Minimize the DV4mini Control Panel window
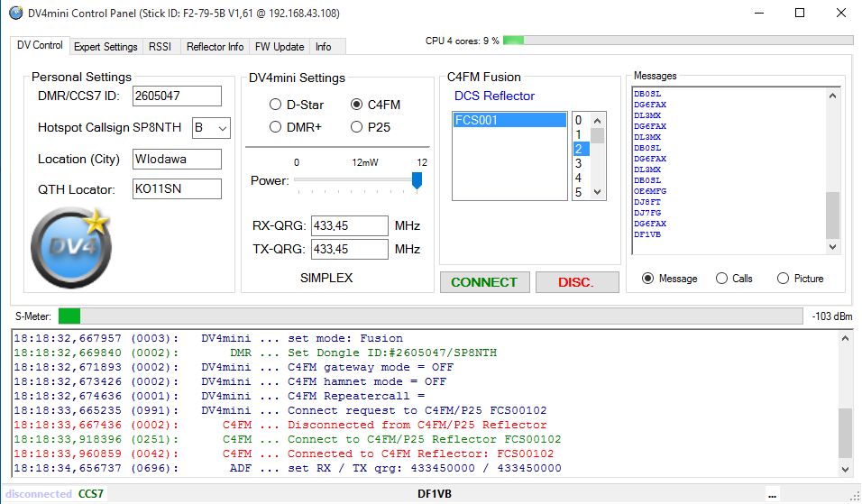Screen dimensions: 862x504 759,13
